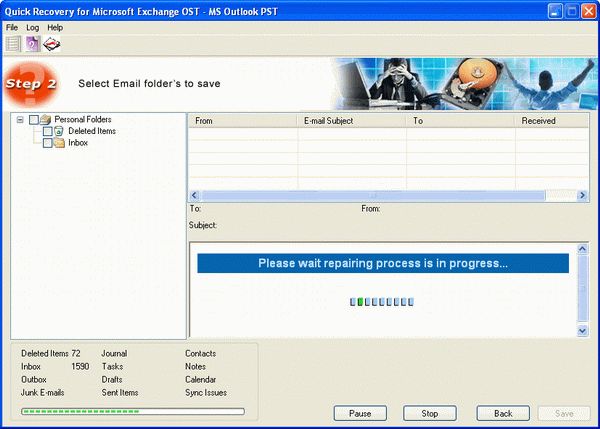
Task: Click the Contacts statistics label
Action: click(x=201, y=354)
